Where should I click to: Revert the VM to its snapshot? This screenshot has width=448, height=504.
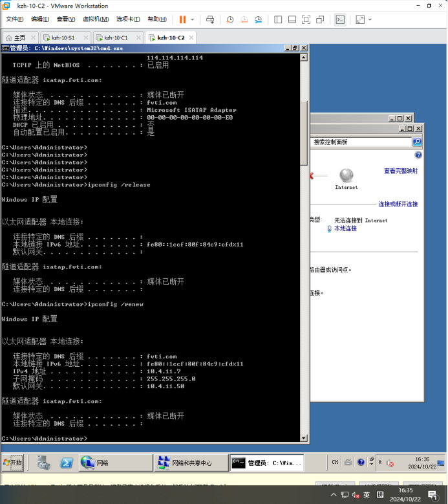(244, 19)
